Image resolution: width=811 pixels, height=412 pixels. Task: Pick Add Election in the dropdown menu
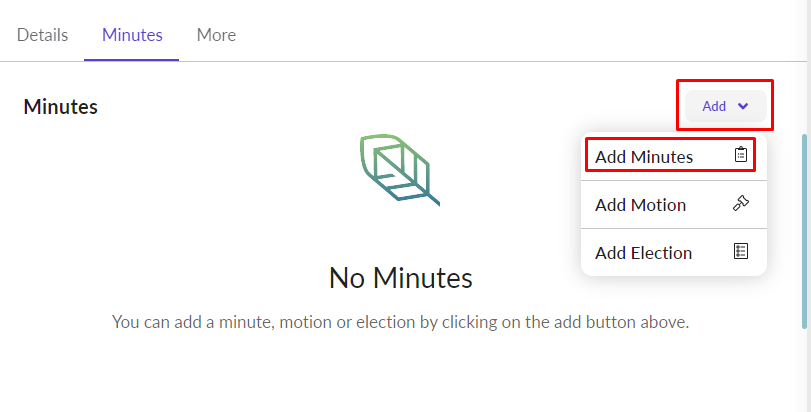643,253
